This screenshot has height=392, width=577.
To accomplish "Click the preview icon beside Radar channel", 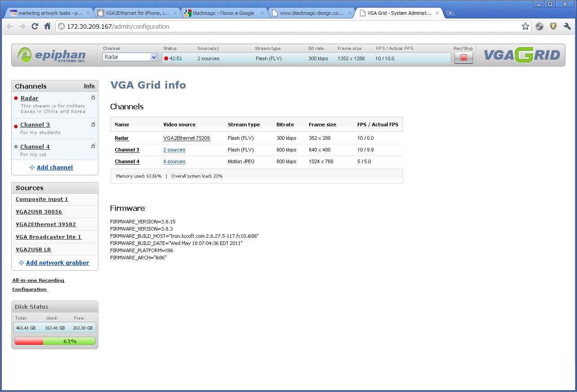I will (x=93, y=98).
